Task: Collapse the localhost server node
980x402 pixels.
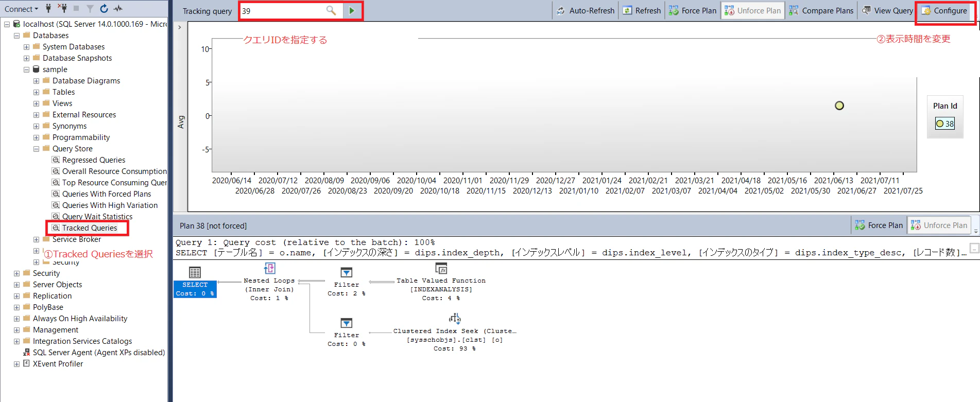Action: [x=7, y=24]
